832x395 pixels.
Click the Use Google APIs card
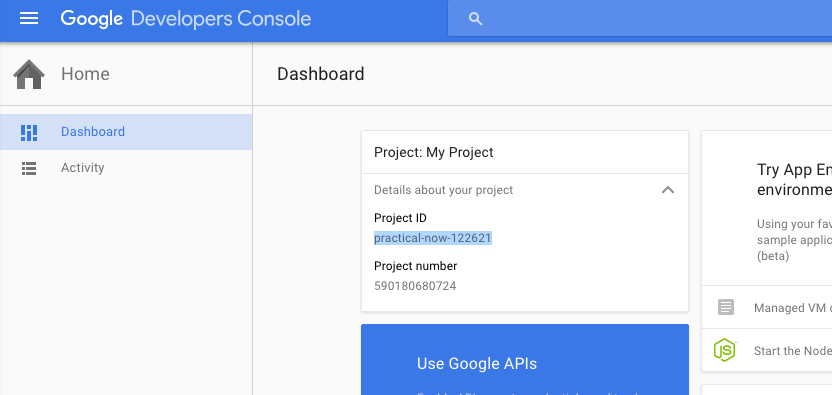click(525, 359)
